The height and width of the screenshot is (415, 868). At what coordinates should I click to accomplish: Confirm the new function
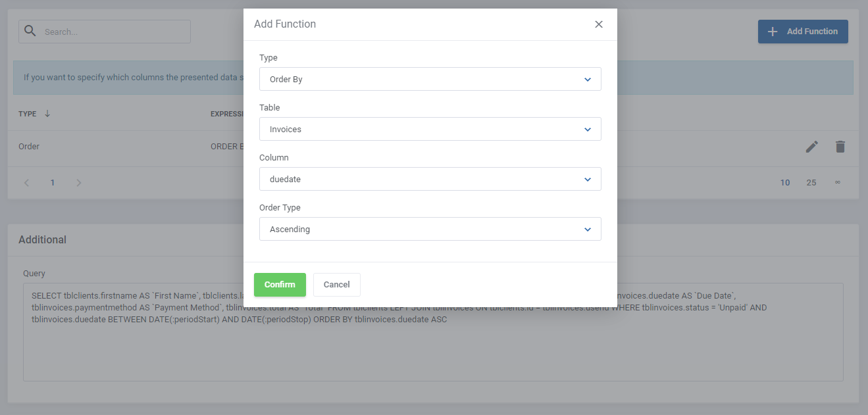(x=280, y=285)
